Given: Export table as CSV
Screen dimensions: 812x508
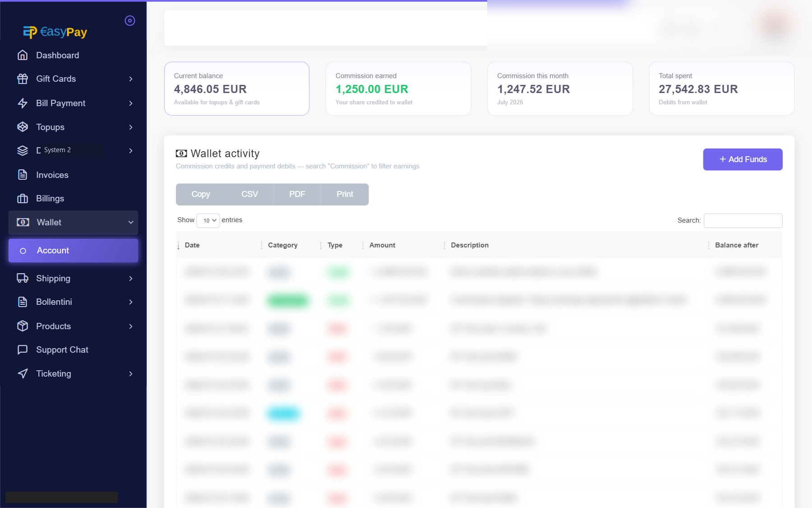Looking at the screenshot, I should pos(249,194).
